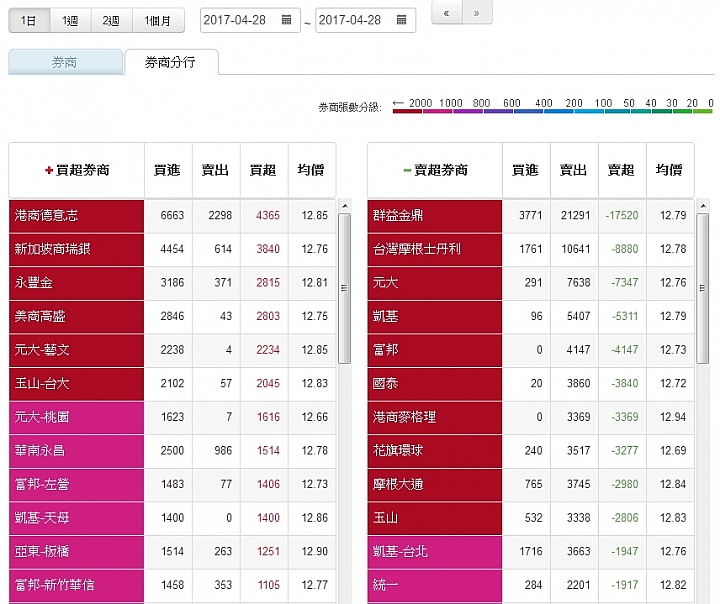Click bought volume 6663
Viewport: 720px width, 604px height.
click(172, 215)
